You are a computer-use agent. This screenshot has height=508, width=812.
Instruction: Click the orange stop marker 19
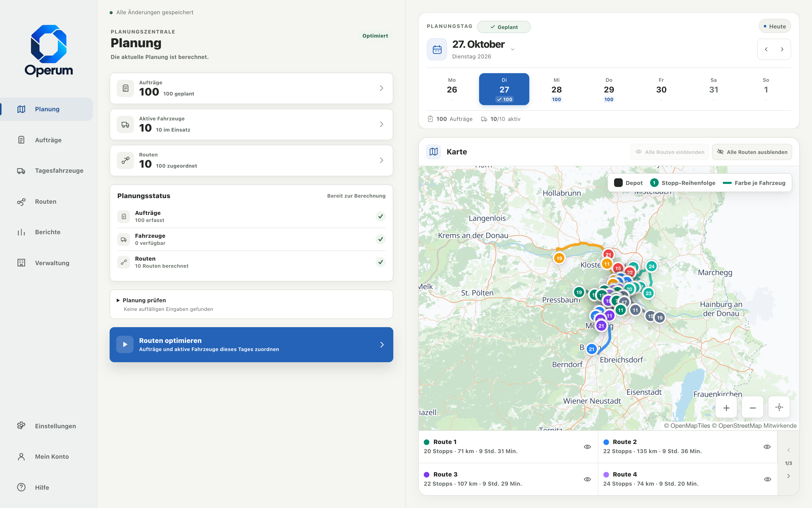pyautogui.click(x=559, y=258)
